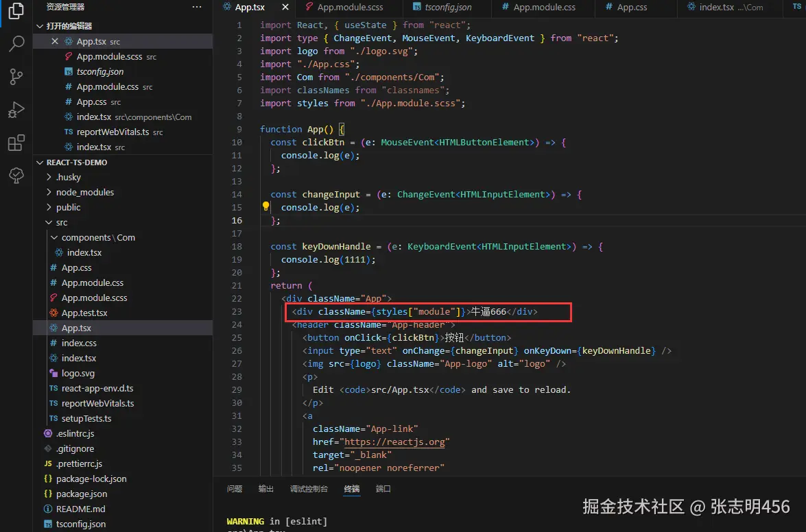
Task: Open react-app-env.d.ts file
Action: click(x=123, y=388)
